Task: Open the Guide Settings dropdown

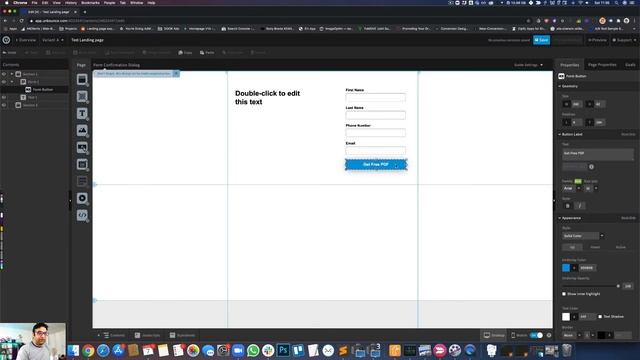Action: click(x=528, y=65)
